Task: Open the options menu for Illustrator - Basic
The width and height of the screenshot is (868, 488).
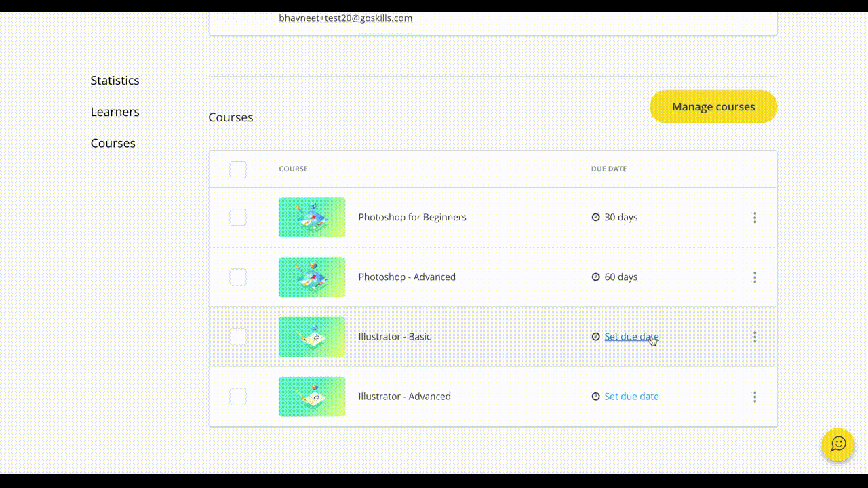Action: (x=755, y=336)
